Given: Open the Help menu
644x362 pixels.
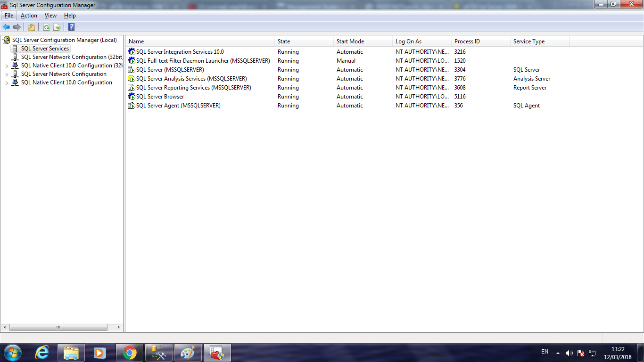Looking at the screenshot, I should (70, 16).
